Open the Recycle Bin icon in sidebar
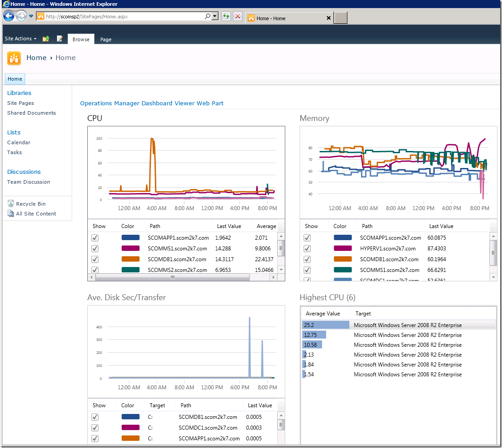The width and height of the screenshot is (502, 448). pos(11,203)
